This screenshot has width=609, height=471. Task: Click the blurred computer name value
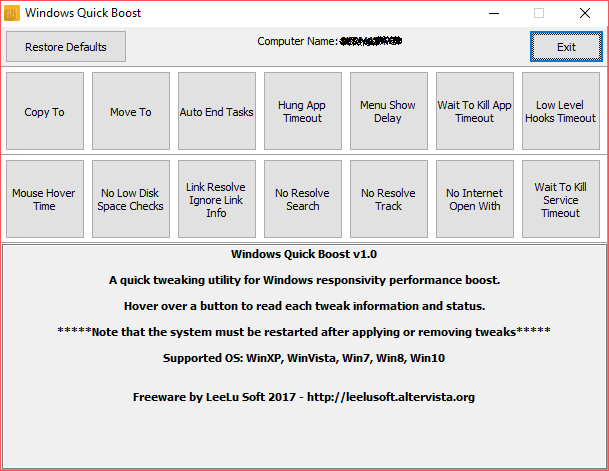[x=371, y=42]
